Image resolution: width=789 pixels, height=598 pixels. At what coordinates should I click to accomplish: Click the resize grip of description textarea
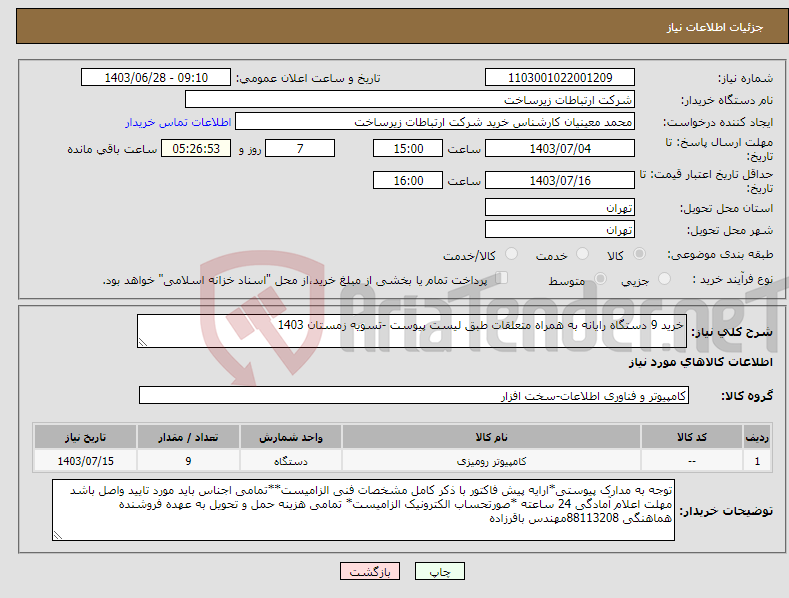(x=142, y=342)
